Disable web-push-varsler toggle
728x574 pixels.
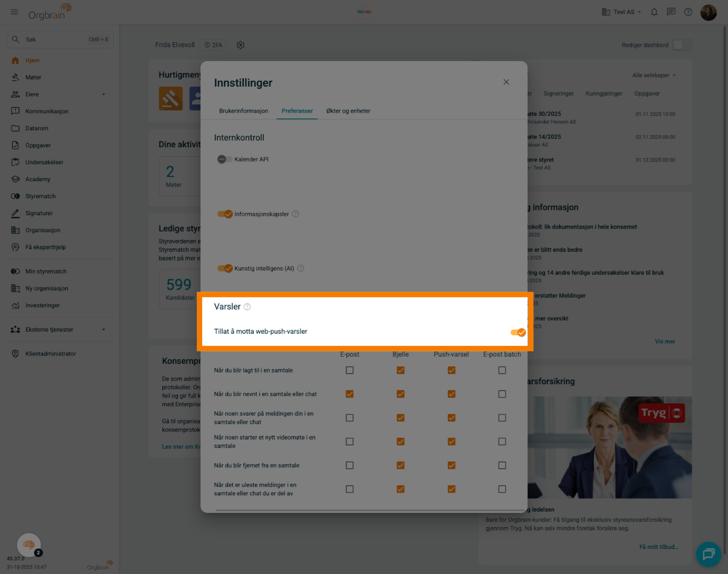518,333
